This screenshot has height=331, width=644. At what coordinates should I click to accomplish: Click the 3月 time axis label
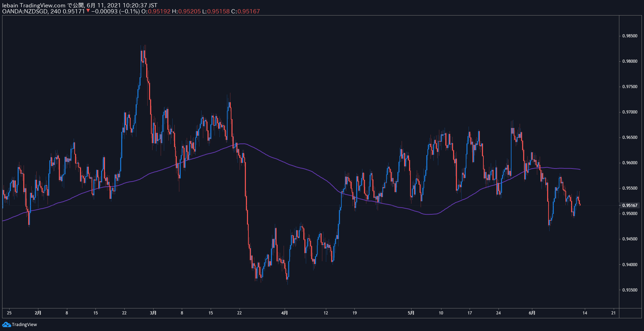point(153,313)
